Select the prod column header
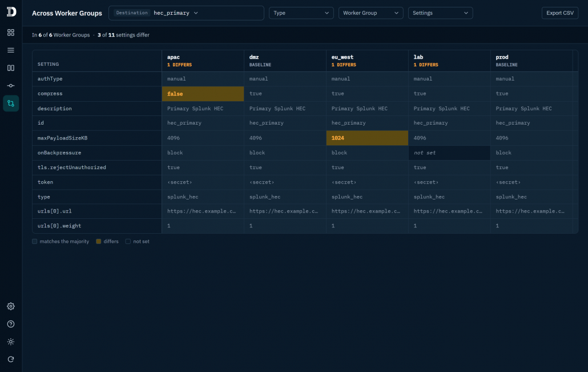588x372 pixels. (x=531, y=61)
